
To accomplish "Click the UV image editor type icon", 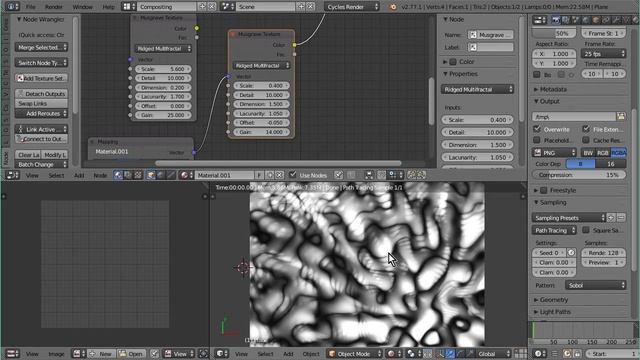I will click(x=12, y=353).
